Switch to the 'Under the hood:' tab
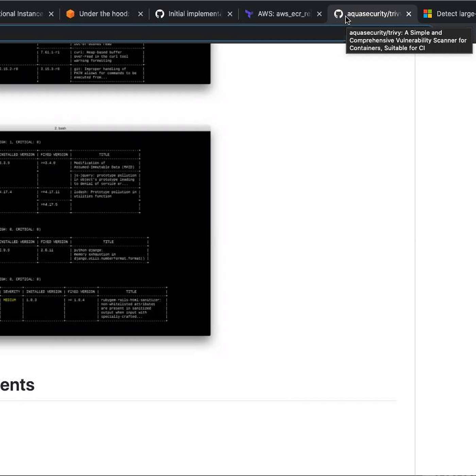The image size is (476, 476). pyautogui.click(x=104, y=14)
